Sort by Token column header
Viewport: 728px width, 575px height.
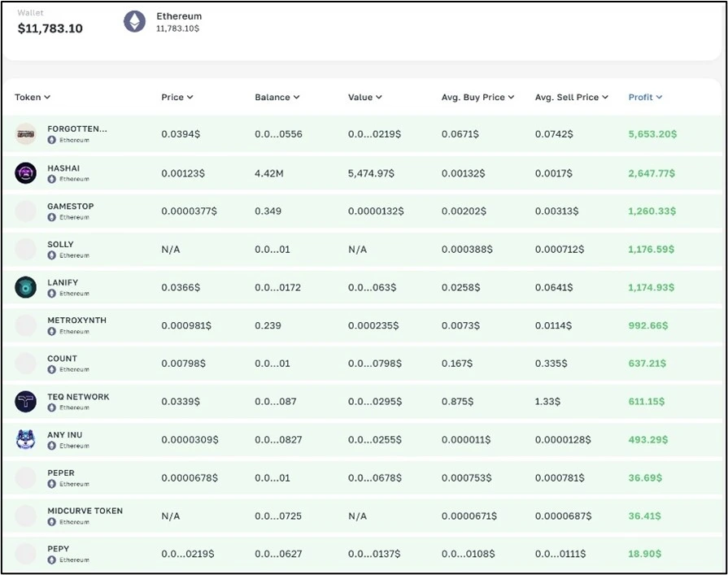(33, 97)
